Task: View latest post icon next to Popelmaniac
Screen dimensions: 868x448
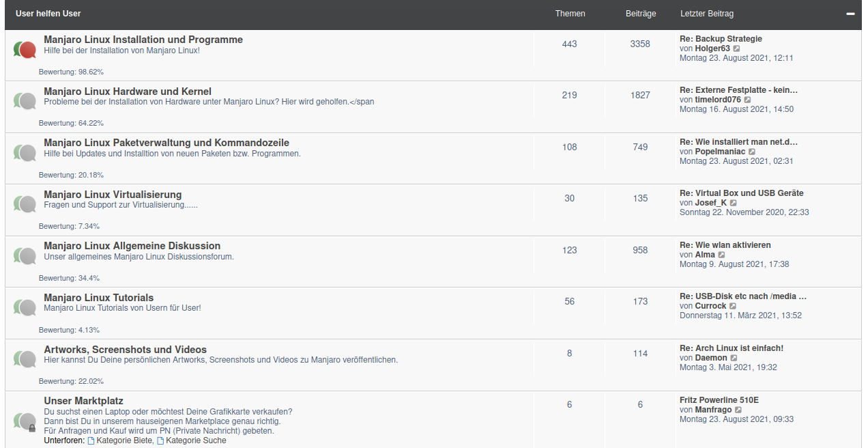Action: [752, 152]
